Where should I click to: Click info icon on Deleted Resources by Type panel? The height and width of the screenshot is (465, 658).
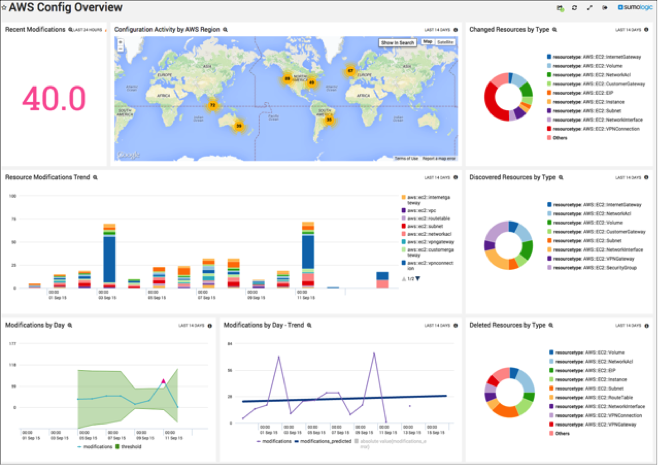click(646, 326)
